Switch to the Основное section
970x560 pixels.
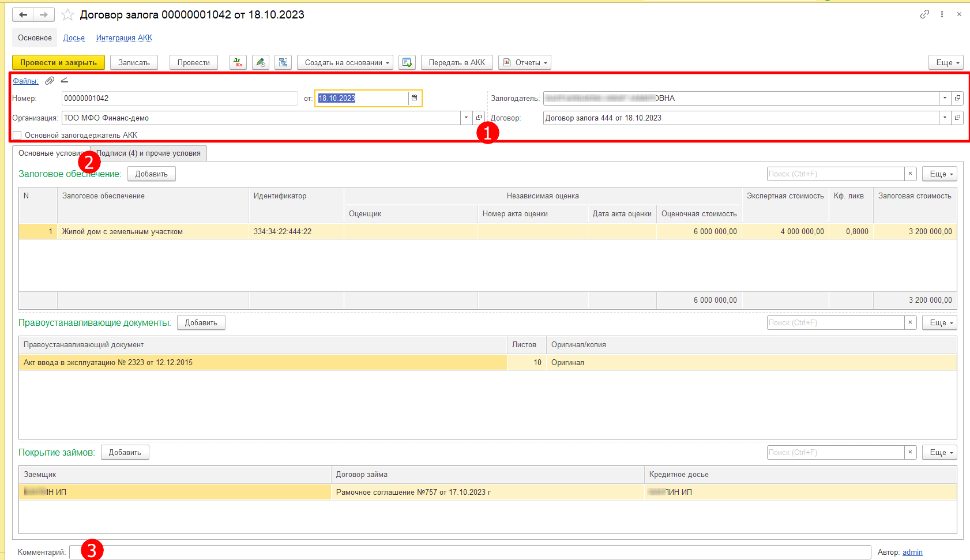click(35, 37)
